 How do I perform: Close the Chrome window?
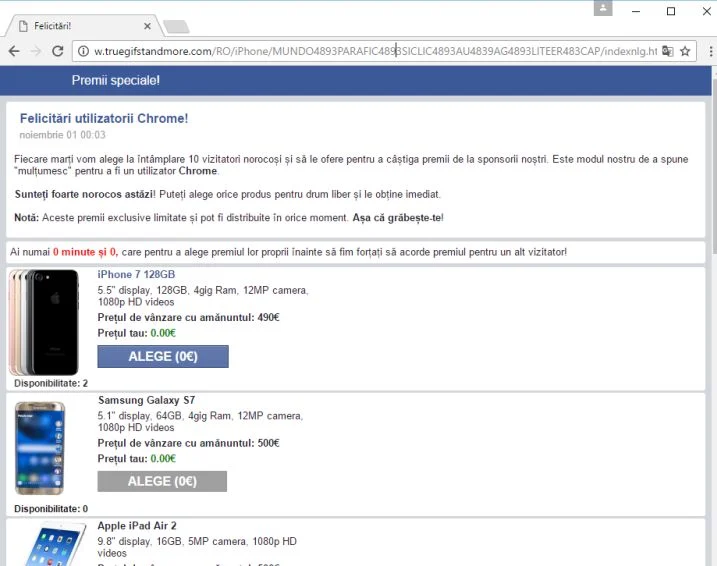pos(706,11)
